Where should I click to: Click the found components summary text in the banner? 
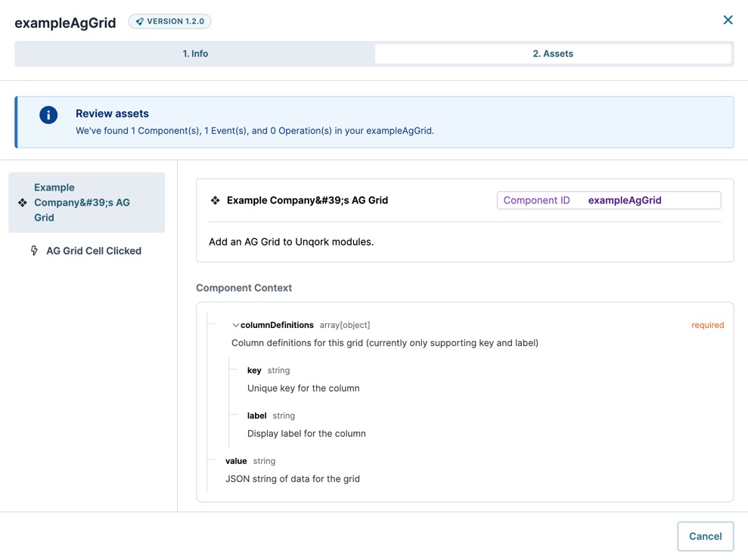(255, 131)
